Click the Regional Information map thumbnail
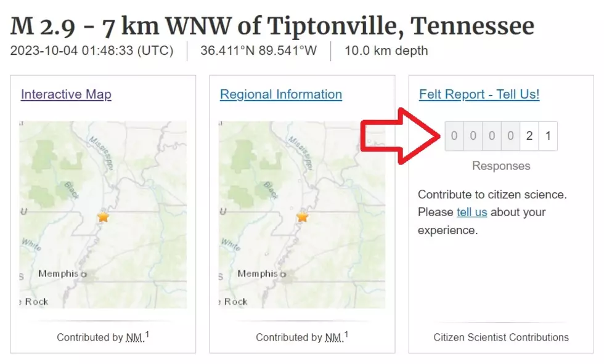 point(302,215)
